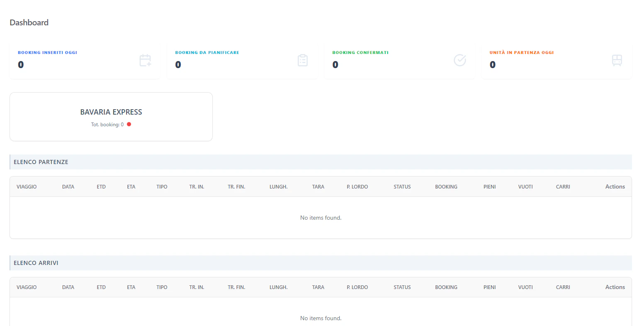Collapse the Booking Confermati card
The height and width of the screenshot is (326, 644).
(x=399, y=61)
